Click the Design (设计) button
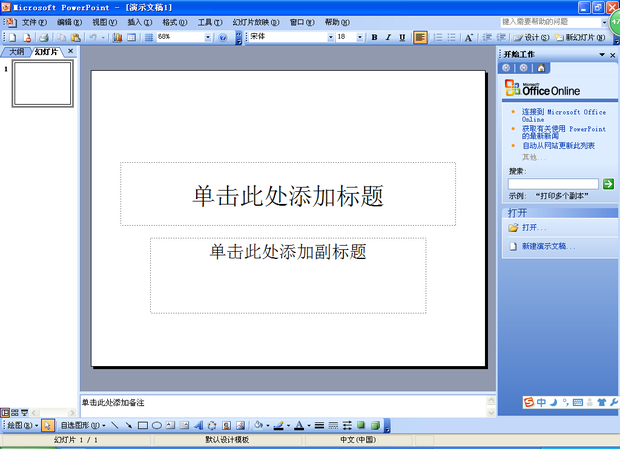620x449 pixels. (x=531, y=38)
